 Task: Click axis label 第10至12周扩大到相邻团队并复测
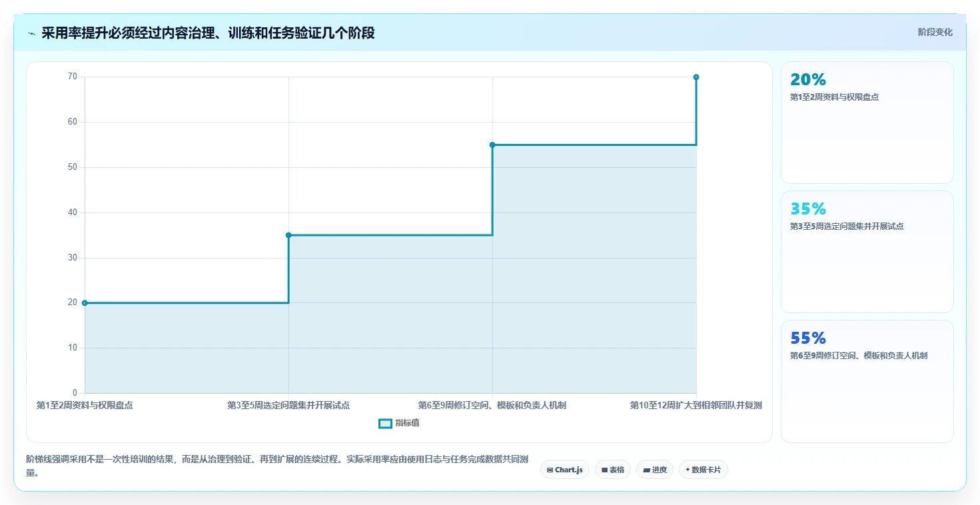pos(696,405)
